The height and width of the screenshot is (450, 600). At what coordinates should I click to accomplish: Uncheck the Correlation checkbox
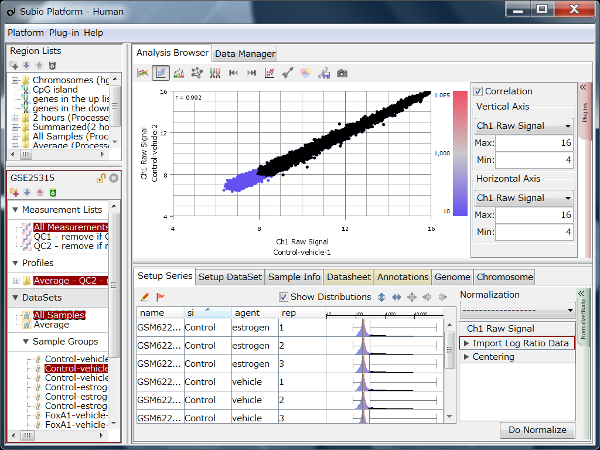coord(478,91)
